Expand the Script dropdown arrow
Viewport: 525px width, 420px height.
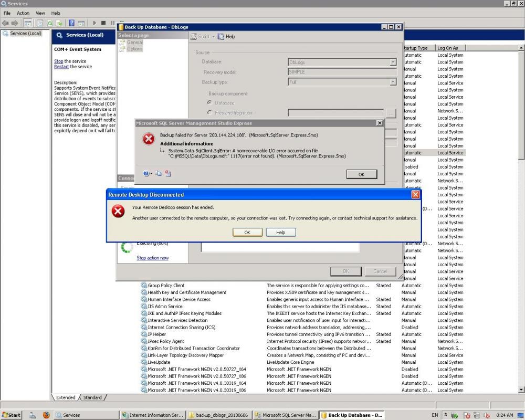[213, 37]
